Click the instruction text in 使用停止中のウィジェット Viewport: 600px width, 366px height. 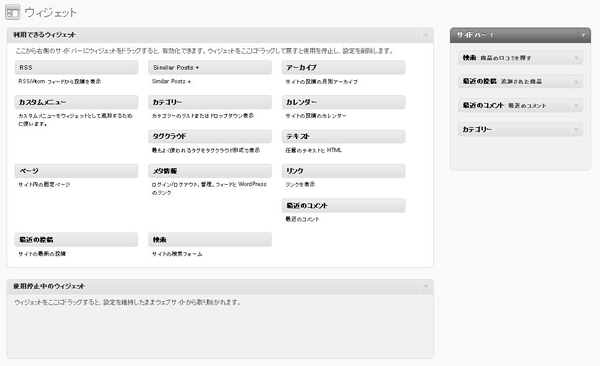(x=127, y=302)
